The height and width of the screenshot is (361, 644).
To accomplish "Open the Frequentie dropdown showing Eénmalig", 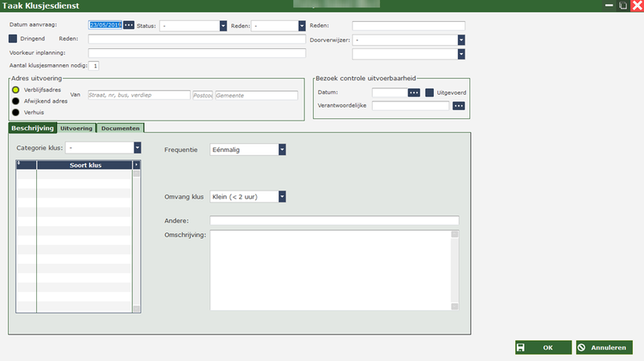I will [x=282, y=149].
